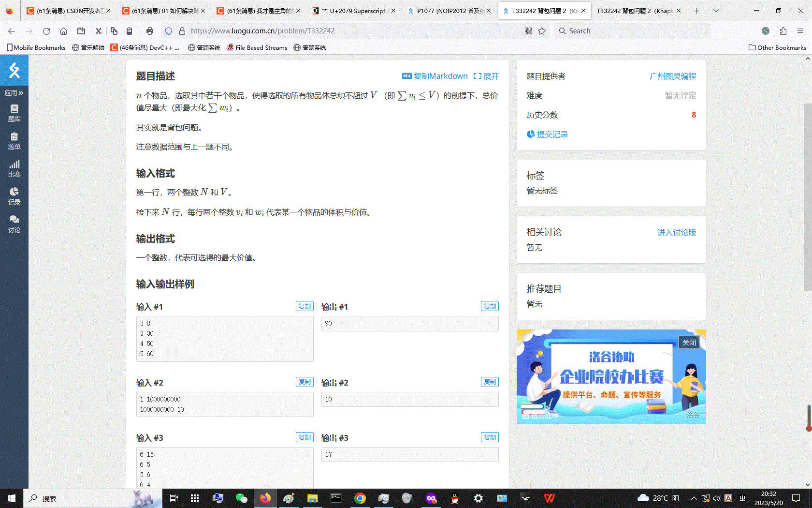
Task: Open the 题库 problem library sidebar icon
Action: [x=14, y=113]
